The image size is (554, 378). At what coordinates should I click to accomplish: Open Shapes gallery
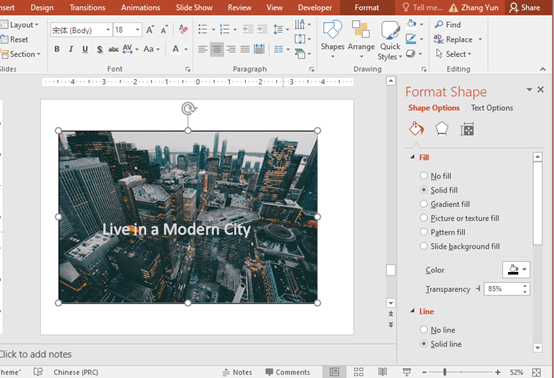click(332, 40)
